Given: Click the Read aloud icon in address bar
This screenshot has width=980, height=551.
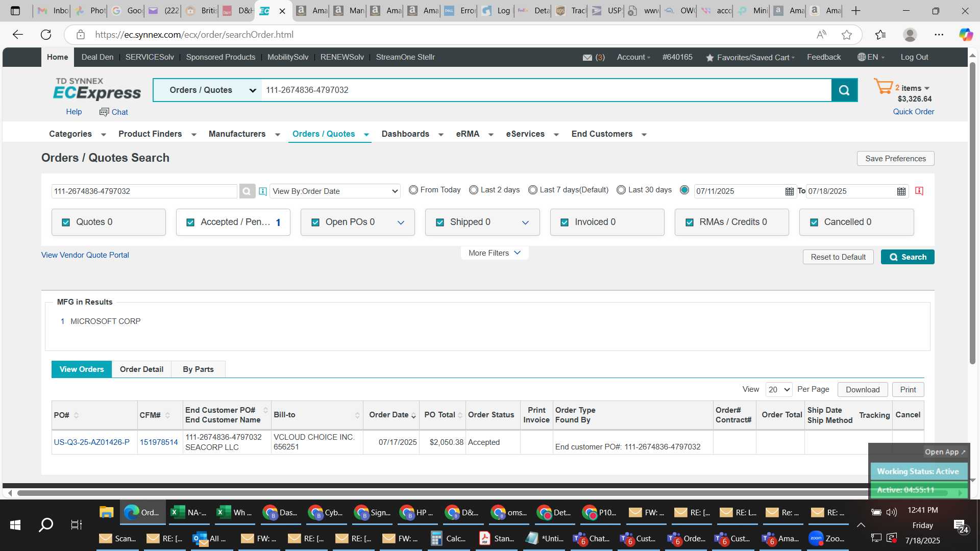Looking at the screenshot, I should [x=821, y=35].
